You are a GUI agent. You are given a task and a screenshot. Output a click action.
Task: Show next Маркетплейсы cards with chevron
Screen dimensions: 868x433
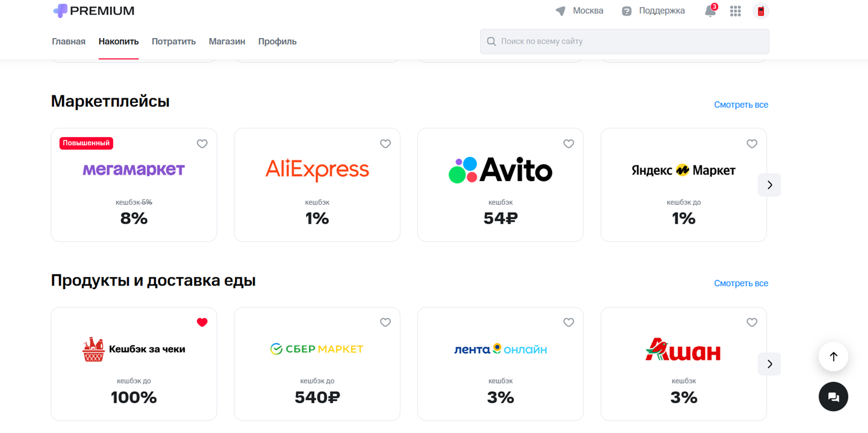[770, 185]
